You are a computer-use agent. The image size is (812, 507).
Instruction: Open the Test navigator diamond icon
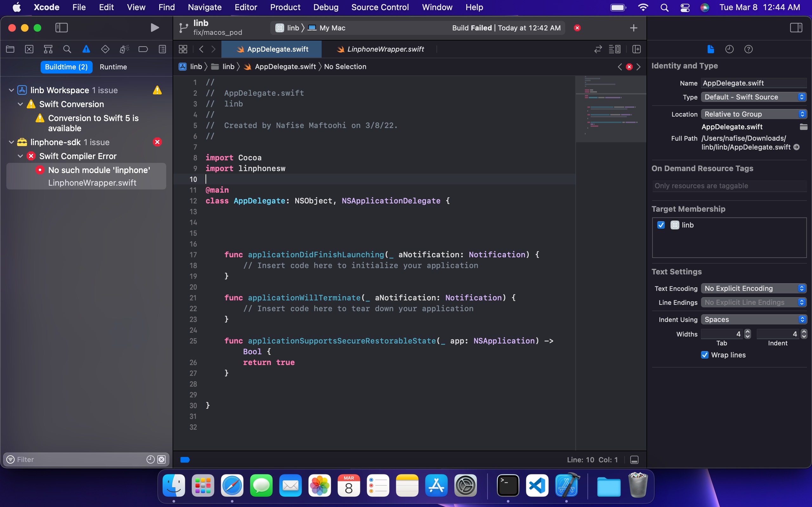point(105,49)
